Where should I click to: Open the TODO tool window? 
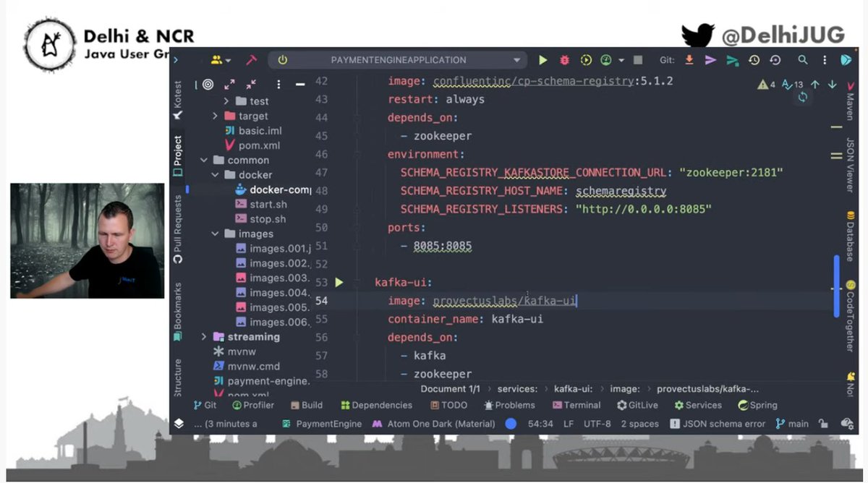pos(448,405)
